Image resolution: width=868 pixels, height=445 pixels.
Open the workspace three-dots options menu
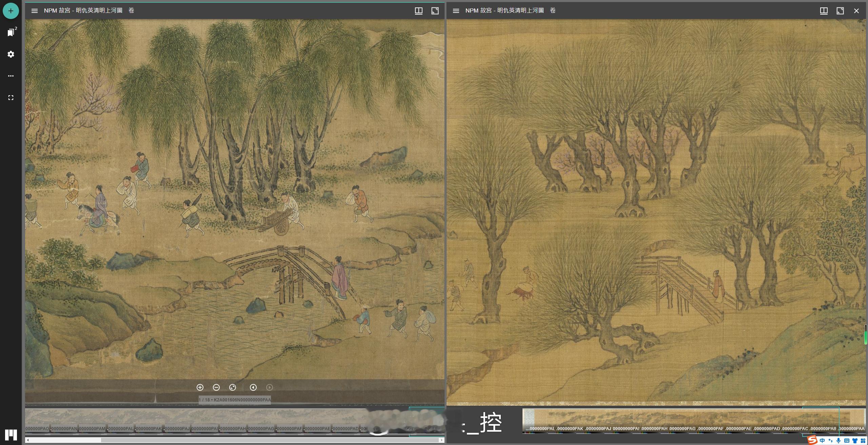pyautogui.click(x=11, y=76)
